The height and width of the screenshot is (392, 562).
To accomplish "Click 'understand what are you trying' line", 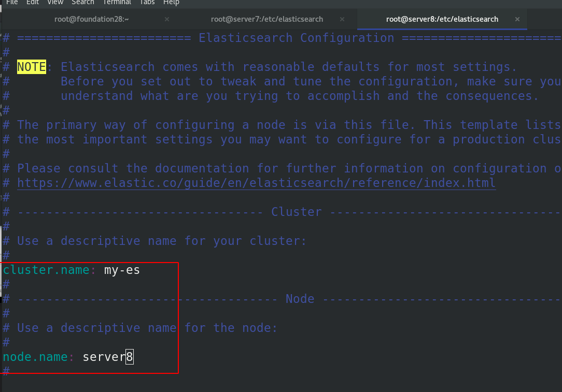I will coord(300,96).
